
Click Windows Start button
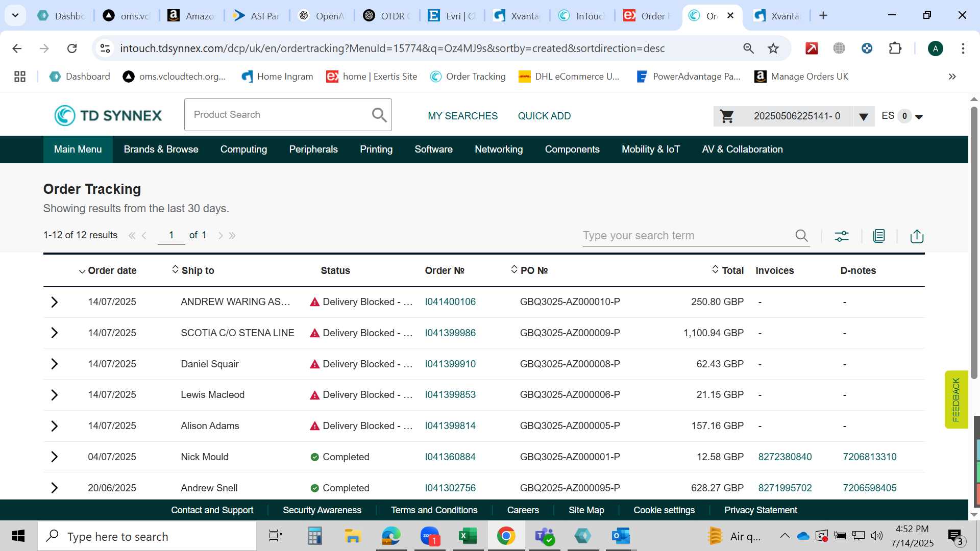coord(18,536)
